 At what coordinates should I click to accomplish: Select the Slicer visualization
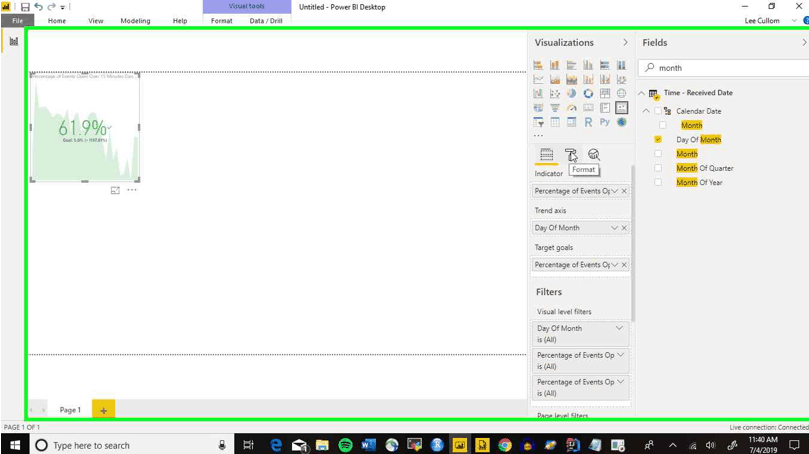coord(538,122)
